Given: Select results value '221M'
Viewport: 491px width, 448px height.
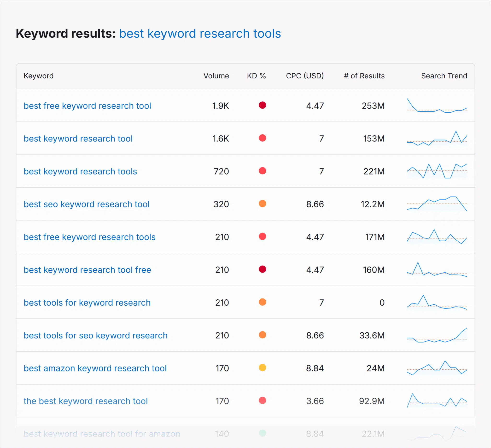Looking at the screenshot, I should tap(374, 171).
